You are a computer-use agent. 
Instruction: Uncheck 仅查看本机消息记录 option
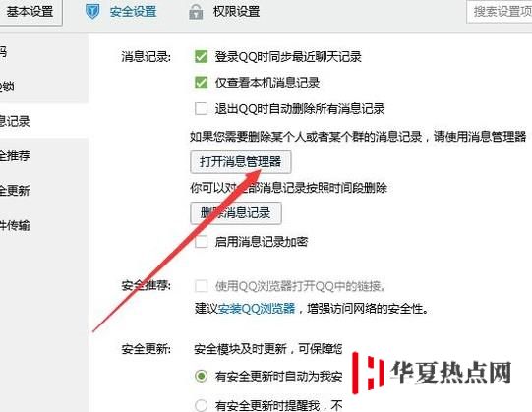(201, 83)
